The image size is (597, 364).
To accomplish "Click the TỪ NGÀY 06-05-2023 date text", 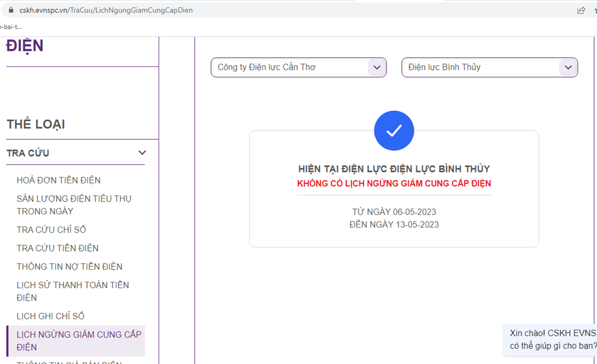I will (394, 212).
